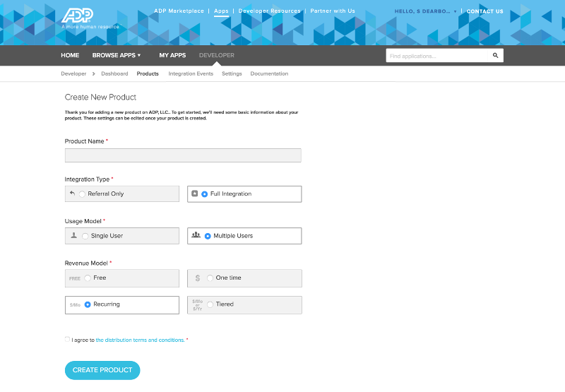Click the breadcrumb chevron after Developer
This screenshot has height=392, width=565.
click(94, 74)
